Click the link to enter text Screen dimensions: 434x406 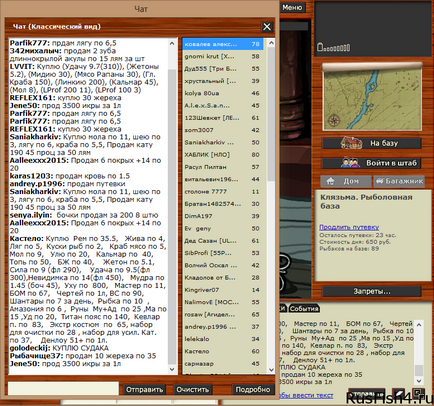point(306,395)
